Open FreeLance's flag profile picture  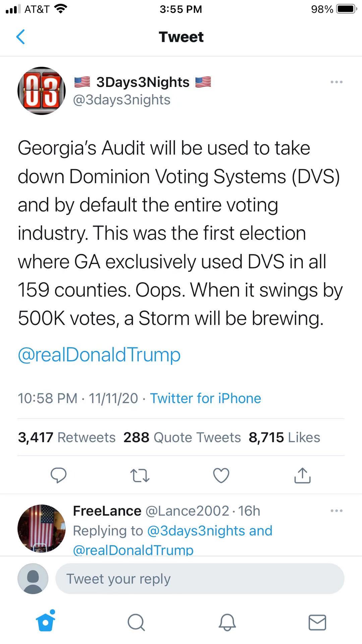(x=42, y=528)
